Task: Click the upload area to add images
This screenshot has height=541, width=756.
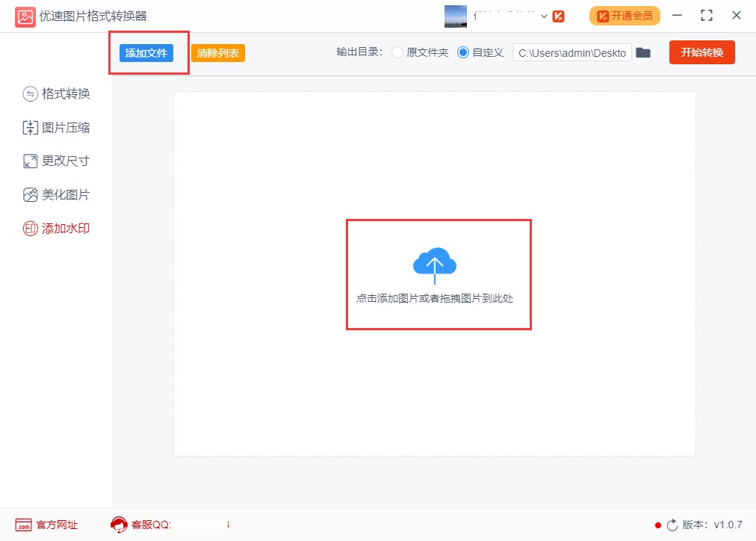Action: (438, 274)
